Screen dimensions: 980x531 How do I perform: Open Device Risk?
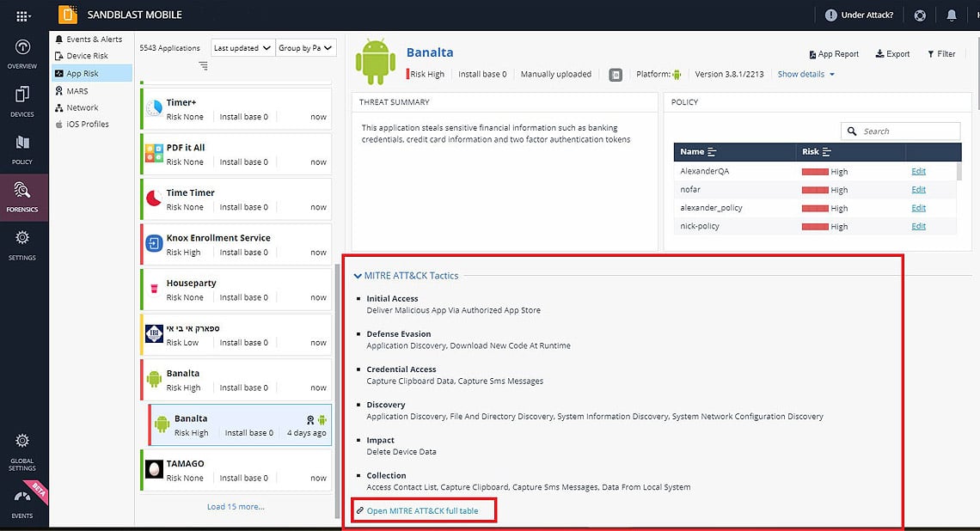click(87, 56)
